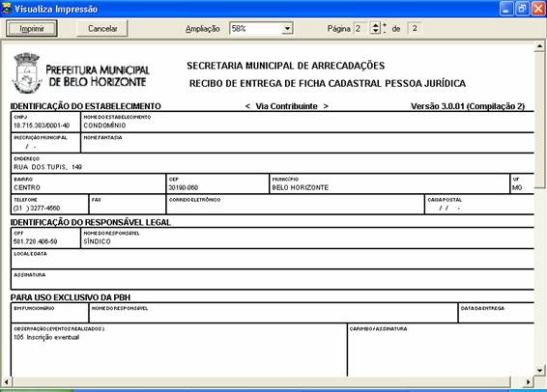The image size is (547, 392).
Task: Click the telephone number (31) 3277-4660
Action: [x=37, y=209]
